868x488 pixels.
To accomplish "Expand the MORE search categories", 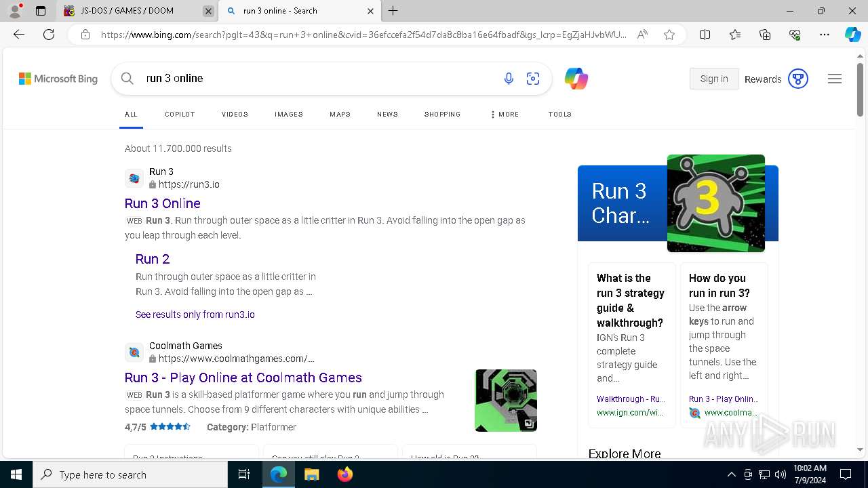I will [x=505, y=115].
